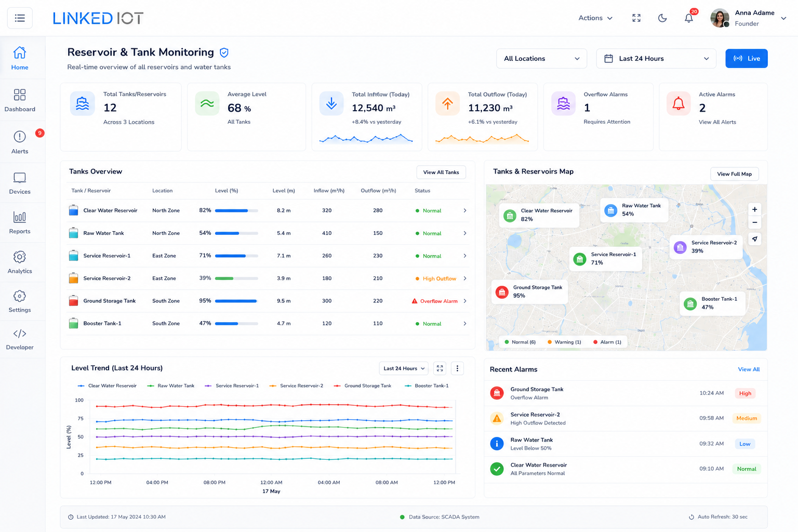798x532 pixels.
Task: Open Alerts in sidebar
Action: 20,142
